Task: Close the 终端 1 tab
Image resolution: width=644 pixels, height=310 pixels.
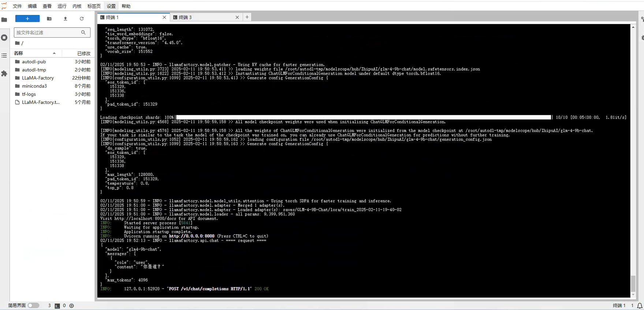Action: [164, 17]
